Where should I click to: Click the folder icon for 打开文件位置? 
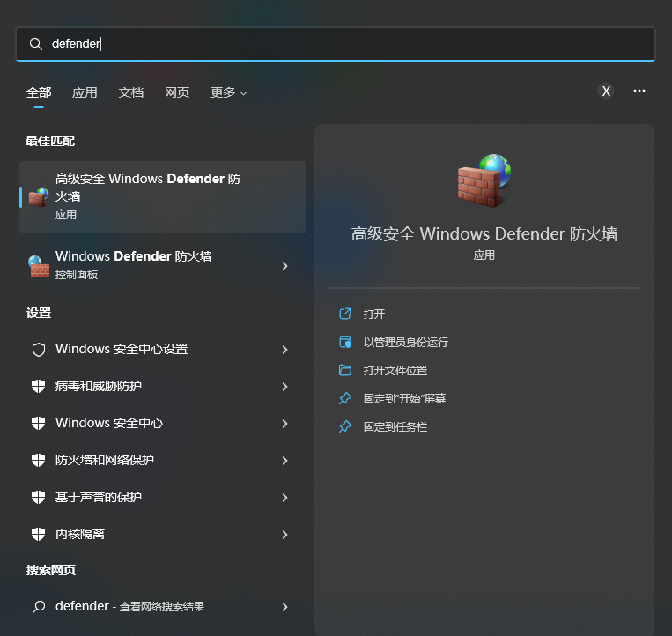(345, 370)
